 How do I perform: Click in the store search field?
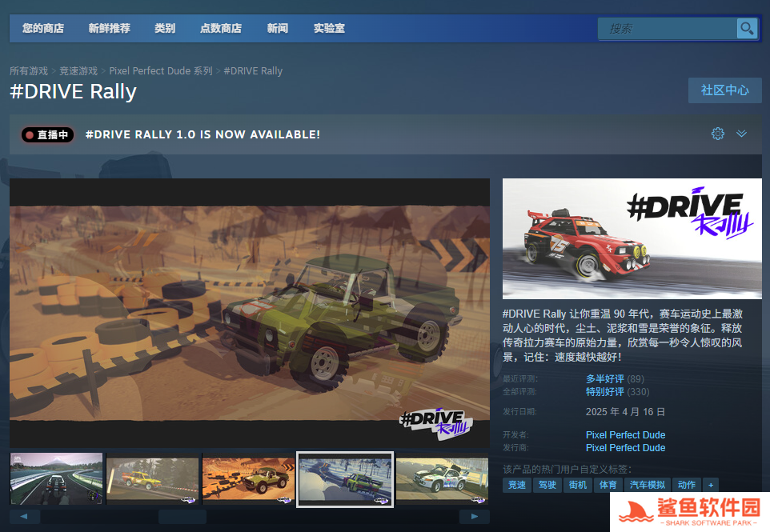(x=666, y=29)
